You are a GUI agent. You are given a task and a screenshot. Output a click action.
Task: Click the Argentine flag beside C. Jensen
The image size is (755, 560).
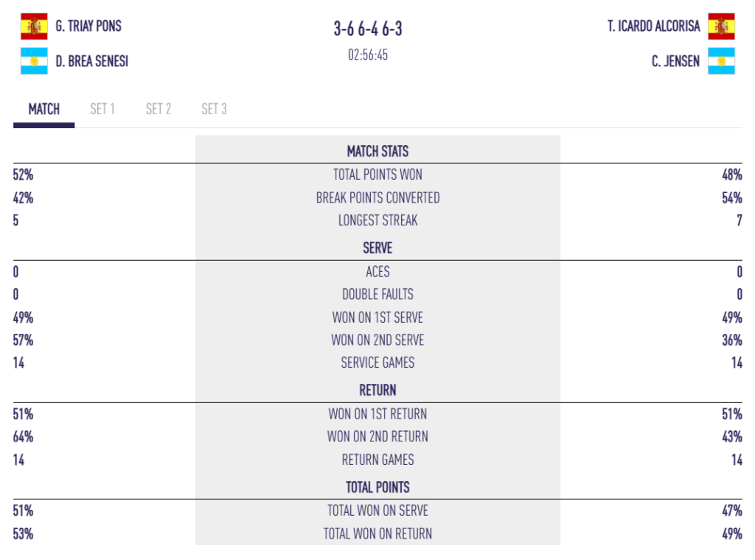coord(721,61)
